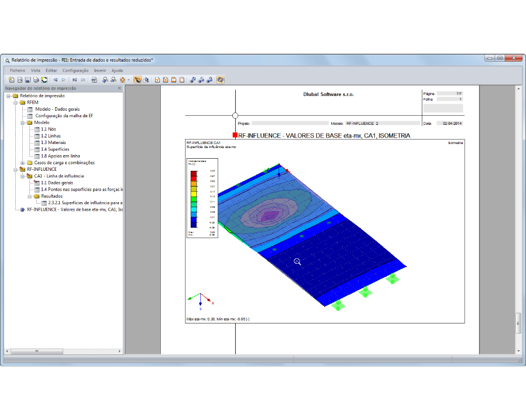526x420 pixels.
Task: Open the Configuração menu
Action: [x=75, y=70]
